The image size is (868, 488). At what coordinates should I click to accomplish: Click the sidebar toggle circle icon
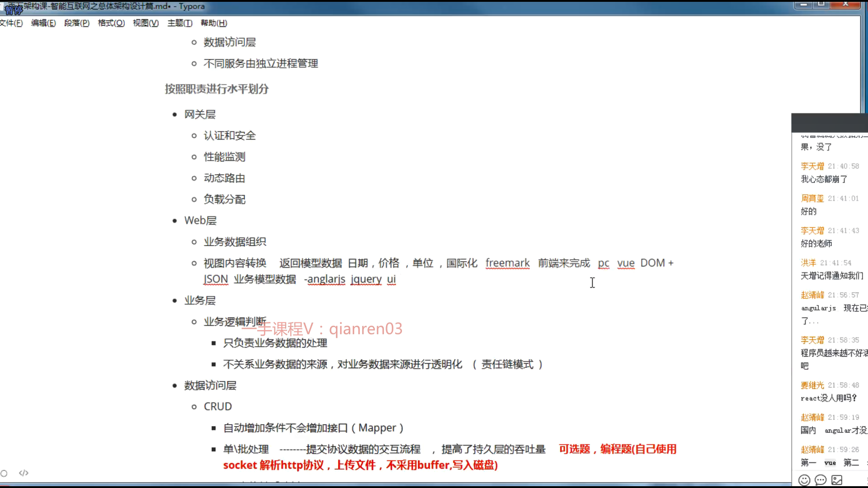[x=4, y=473]
